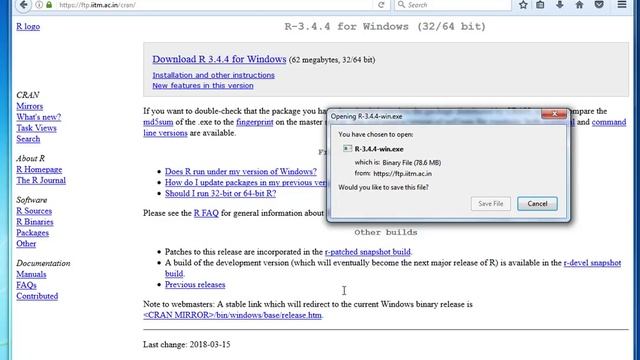Click the 'Other builds' heading text
Image resolution: width=640 pixels, height=360 pixels.
386,232
